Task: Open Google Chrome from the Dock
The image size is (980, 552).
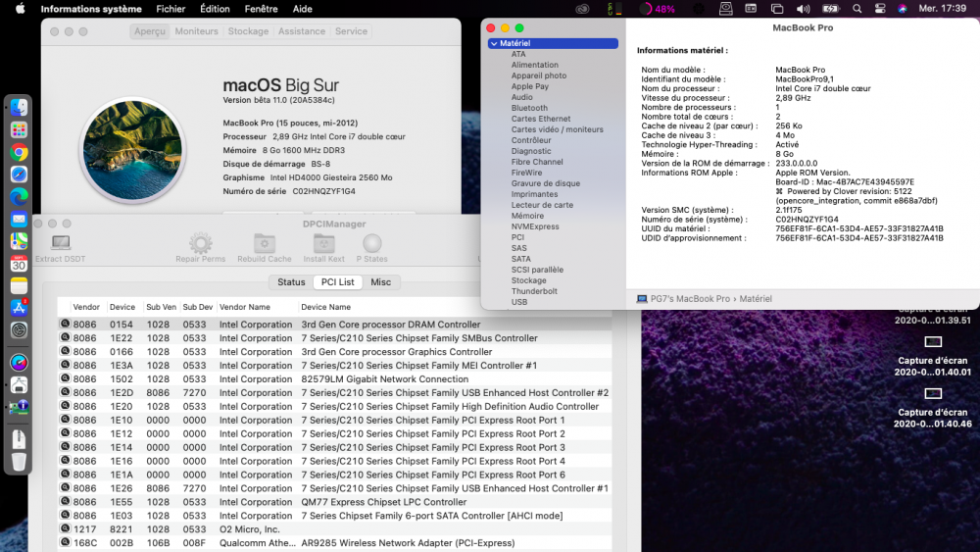Action: (19, 153)
